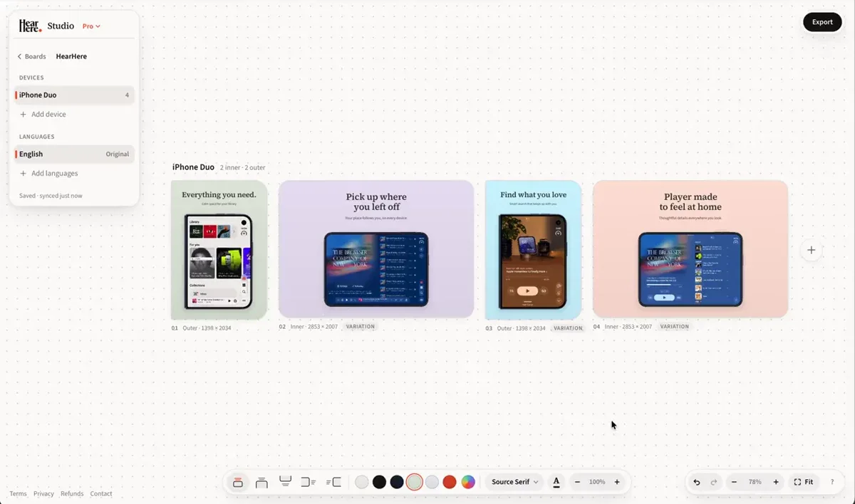Click the 'Original' badge on English
The height and width of the screenshot is (504, 855).
point(118,154)
